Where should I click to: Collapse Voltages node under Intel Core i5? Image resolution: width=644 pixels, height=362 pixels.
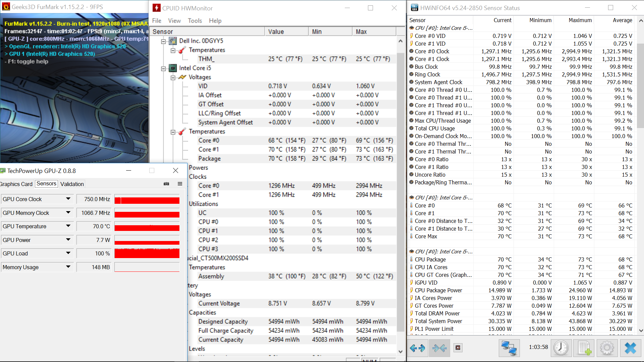(x=173, y=77)
